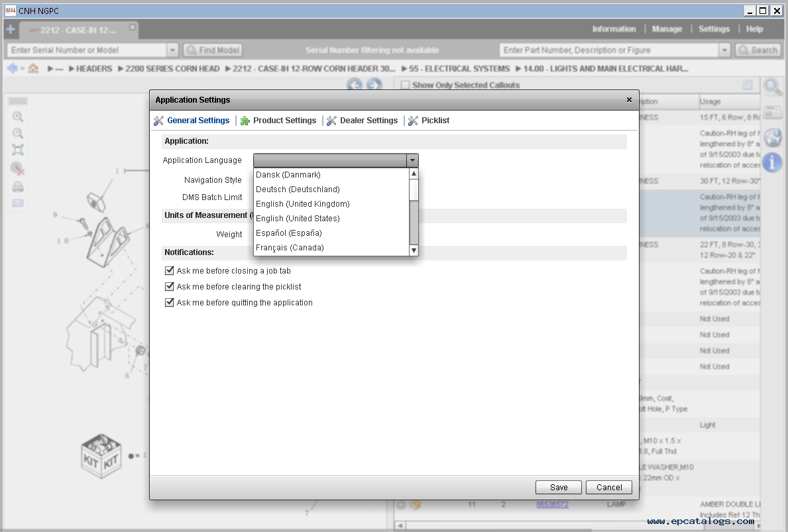
Task: Save the application settings
Action: pos(558,488)
